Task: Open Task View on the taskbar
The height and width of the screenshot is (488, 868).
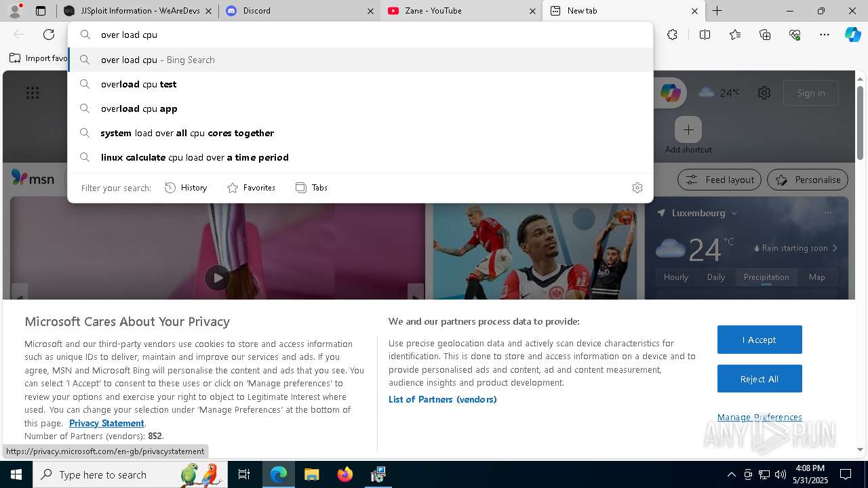Action: tap(244, 474)
